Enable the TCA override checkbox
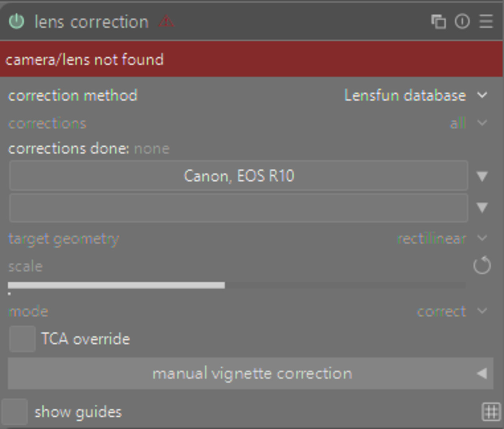This screenshot has width=504, height=429. tap(22, 339)
